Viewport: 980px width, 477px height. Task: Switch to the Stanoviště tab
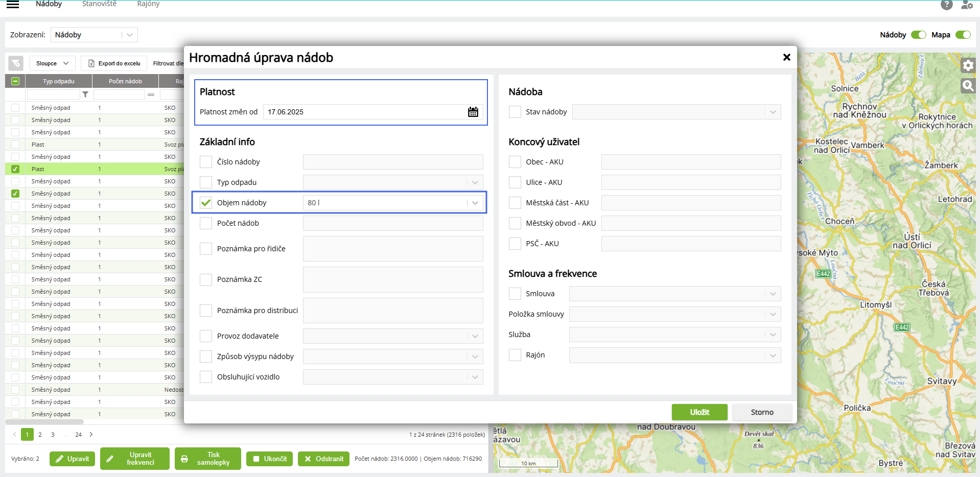(x=99, y=4)
